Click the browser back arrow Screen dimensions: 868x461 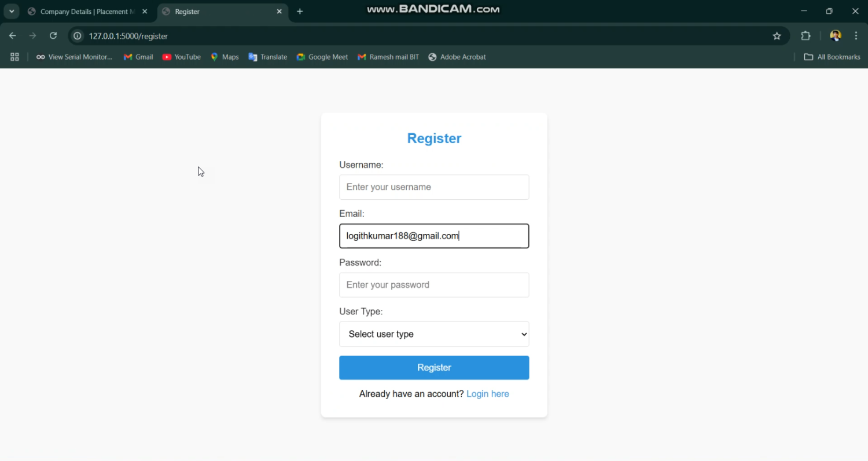(x=13, y=36)
